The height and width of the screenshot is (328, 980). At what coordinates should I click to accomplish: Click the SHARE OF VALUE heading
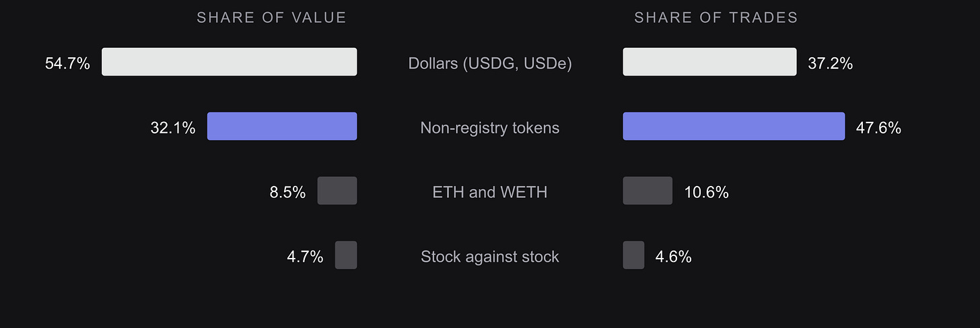[x=271, y=18]
